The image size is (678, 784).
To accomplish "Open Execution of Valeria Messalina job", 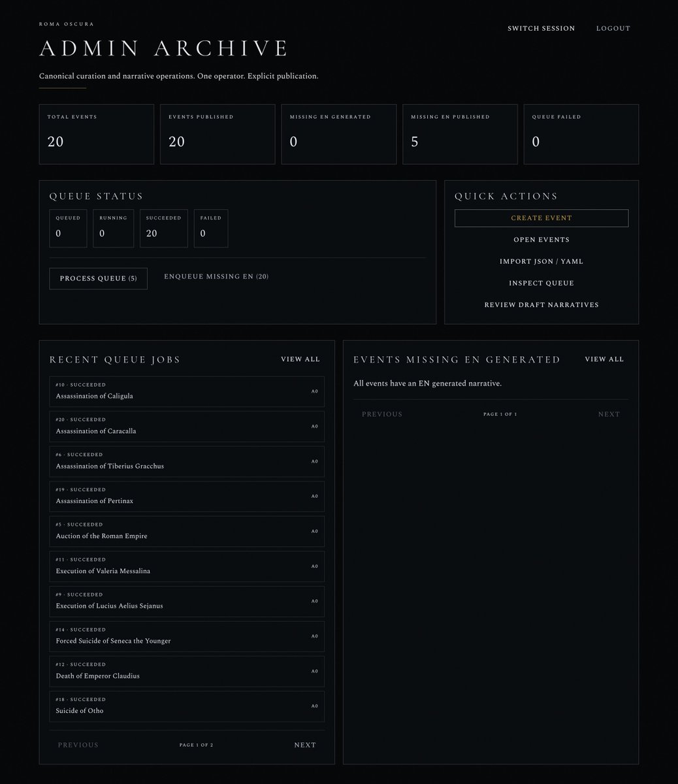I will pos(187,566).
